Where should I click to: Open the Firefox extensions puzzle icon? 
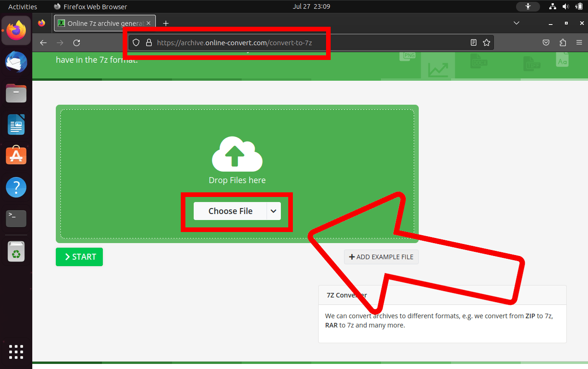click(563, 42)
